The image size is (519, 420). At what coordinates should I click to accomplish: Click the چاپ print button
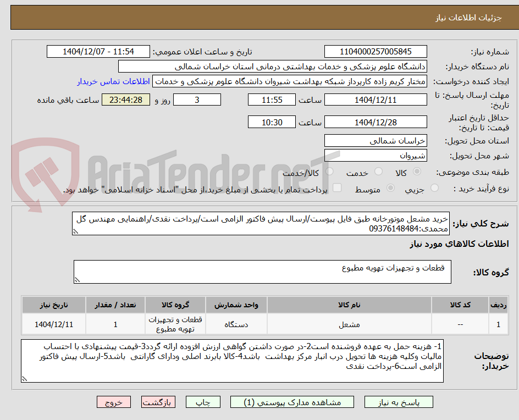coord(203,402)
